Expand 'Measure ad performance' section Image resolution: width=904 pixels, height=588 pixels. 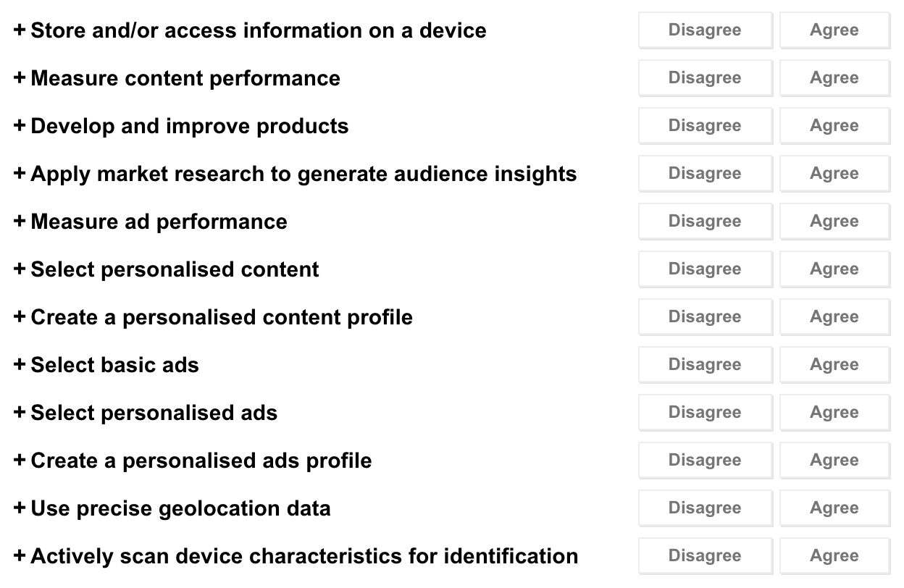coord(20,222)
